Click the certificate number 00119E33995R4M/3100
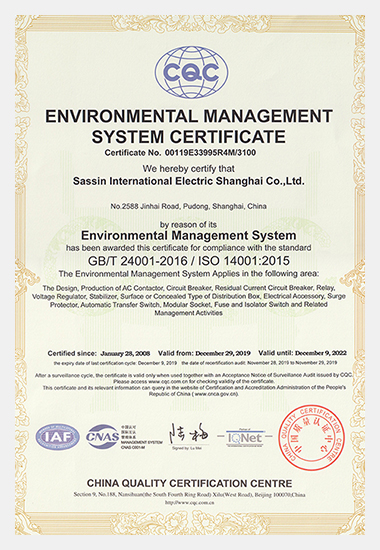 point(208,153)
